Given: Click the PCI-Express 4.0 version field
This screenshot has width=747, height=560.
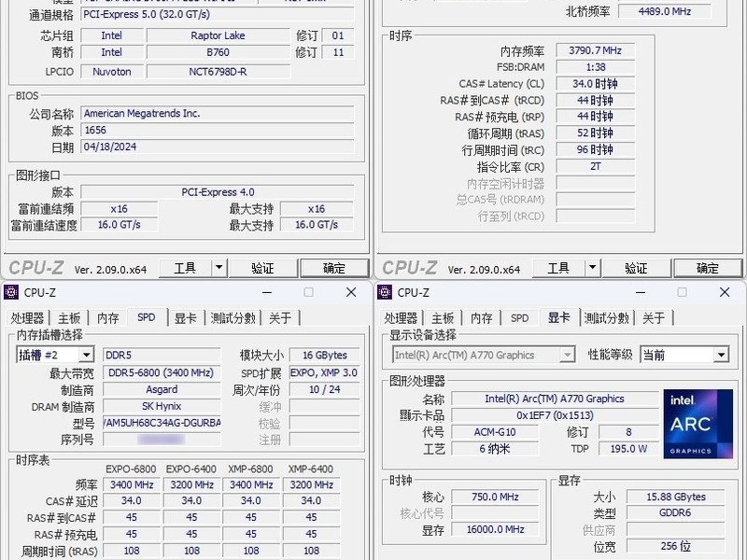Looking at the screenshot, I should 218,192.
